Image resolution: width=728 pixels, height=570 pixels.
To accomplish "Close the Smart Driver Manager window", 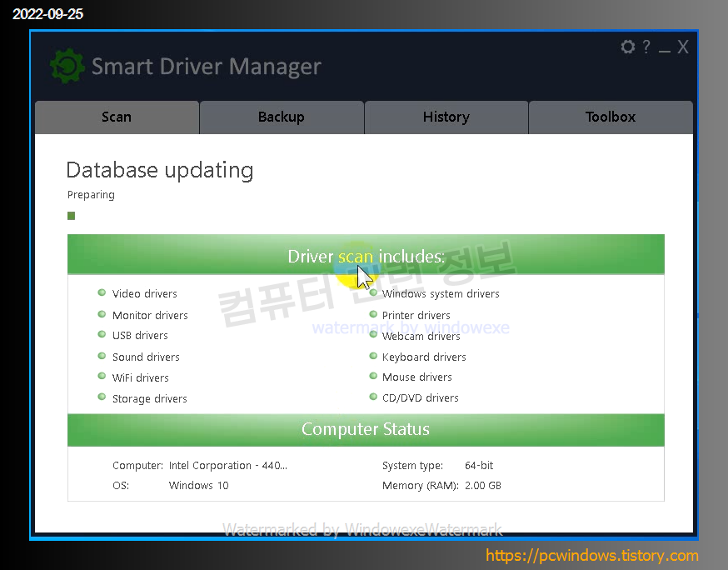I will pos(682,47).
